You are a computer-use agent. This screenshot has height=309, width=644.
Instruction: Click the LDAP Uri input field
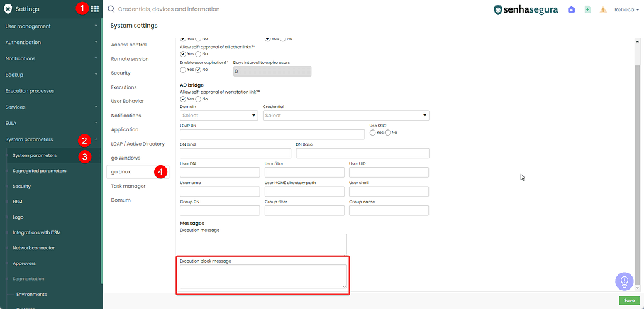pos(272,134)
